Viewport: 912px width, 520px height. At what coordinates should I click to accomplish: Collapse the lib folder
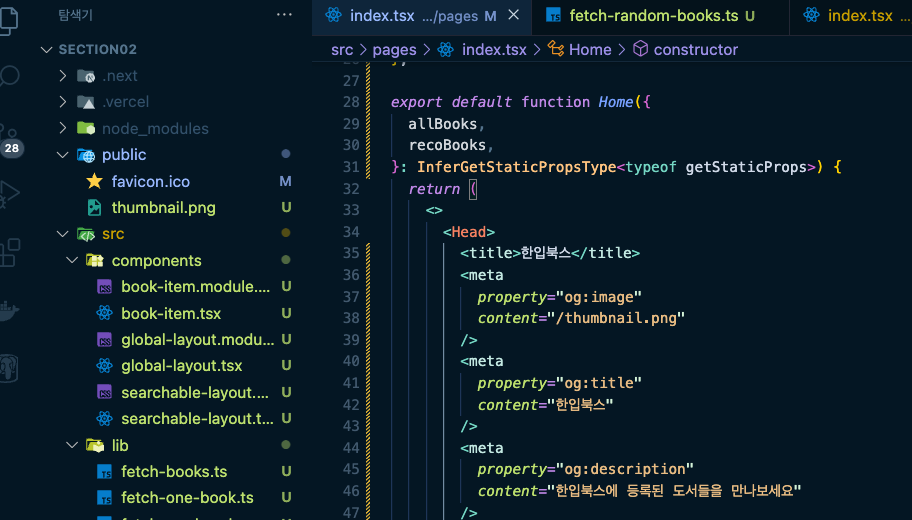click(x=72, y=445)
